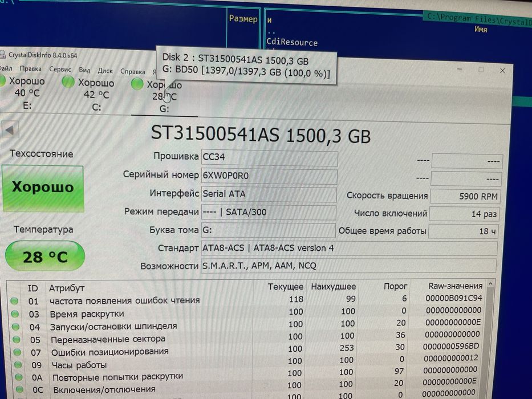Click the Прошивка field CC34
The height and width of the screenshot is (399, 532).
[x=269, y=157]
